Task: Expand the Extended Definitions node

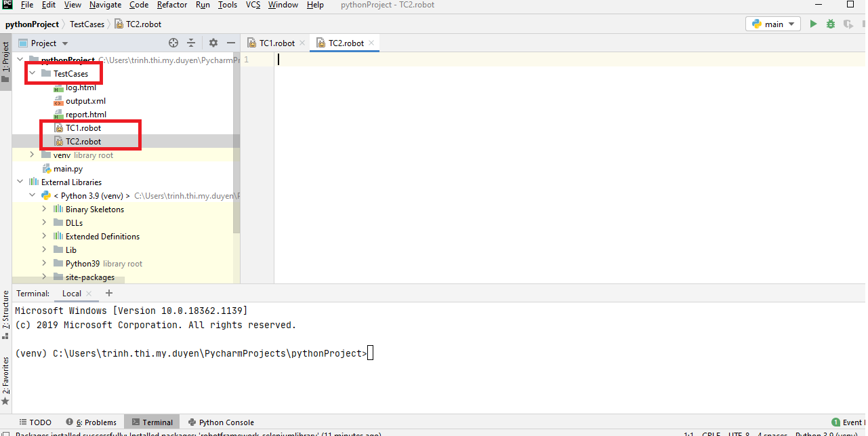Action: pyautogui.click(x=44, y=236)
